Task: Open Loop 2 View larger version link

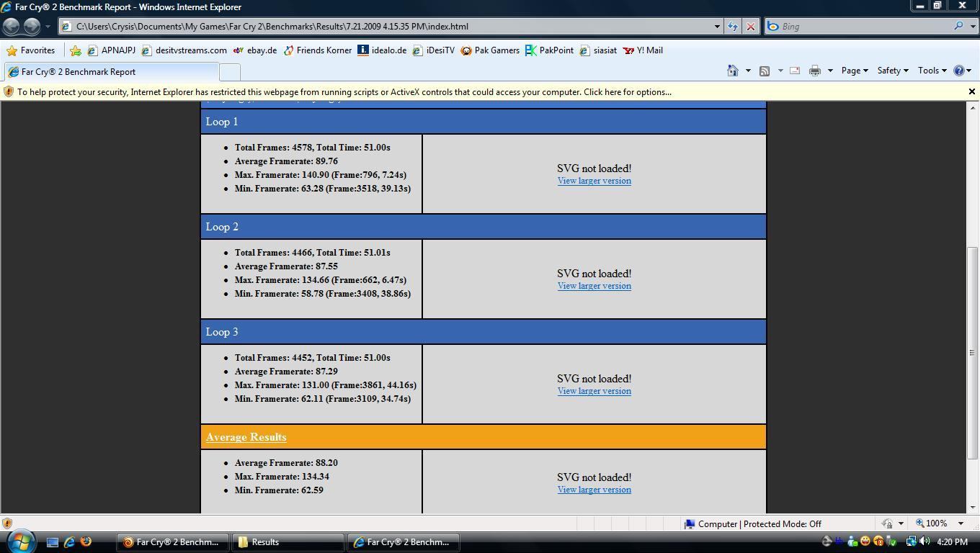Action: (594, 286)
